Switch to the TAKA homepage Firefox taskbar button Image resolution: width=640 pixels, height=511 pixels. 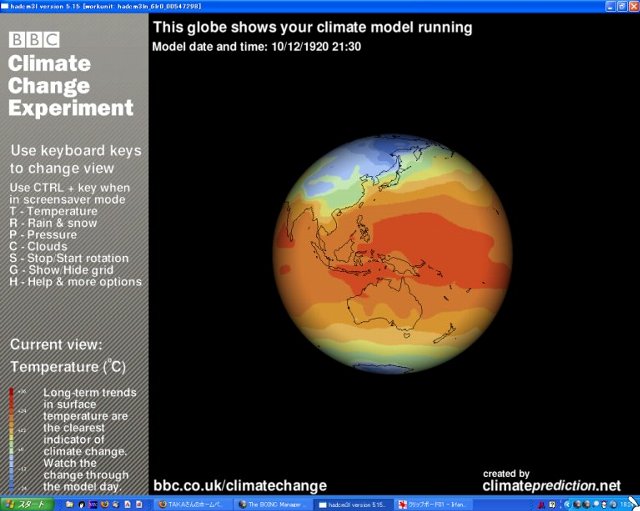193,504
